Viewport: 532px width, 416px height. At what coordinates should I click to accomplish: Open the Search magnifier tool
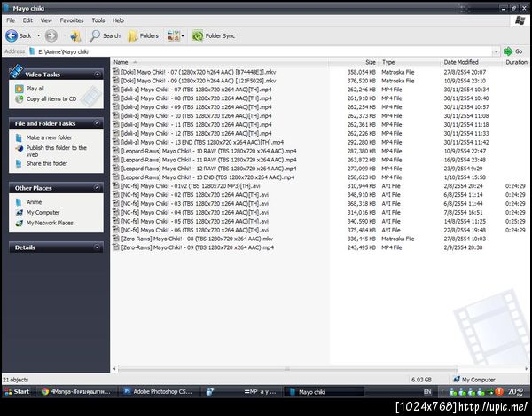click(105, 36)
